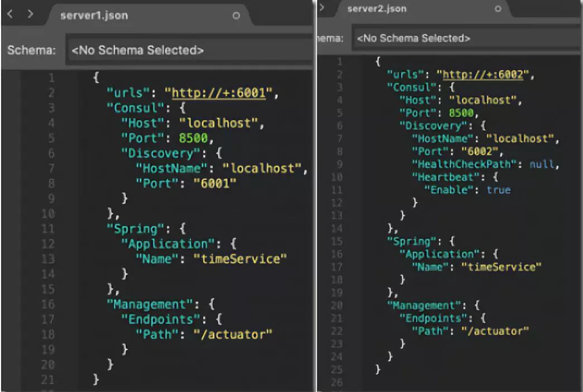
Task: Click forward arrow beside server2.json tab
Action: pos(322,8)
